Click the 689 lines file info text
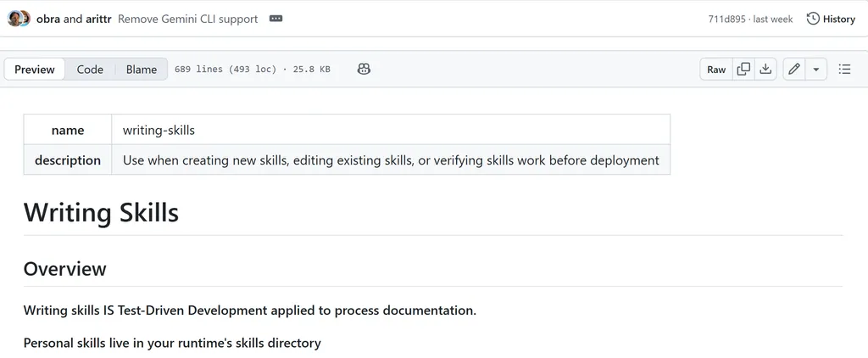868x358 pixels. pos(253,70)
